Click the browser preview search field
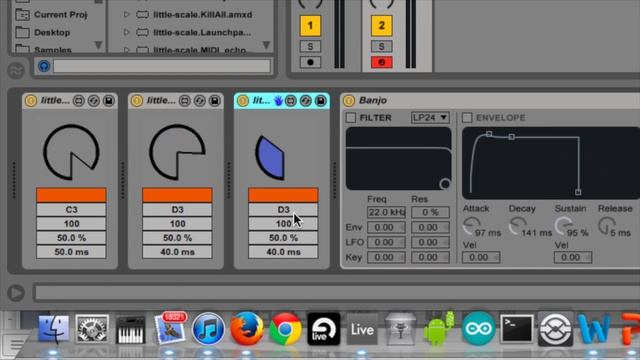 [162, 67]
